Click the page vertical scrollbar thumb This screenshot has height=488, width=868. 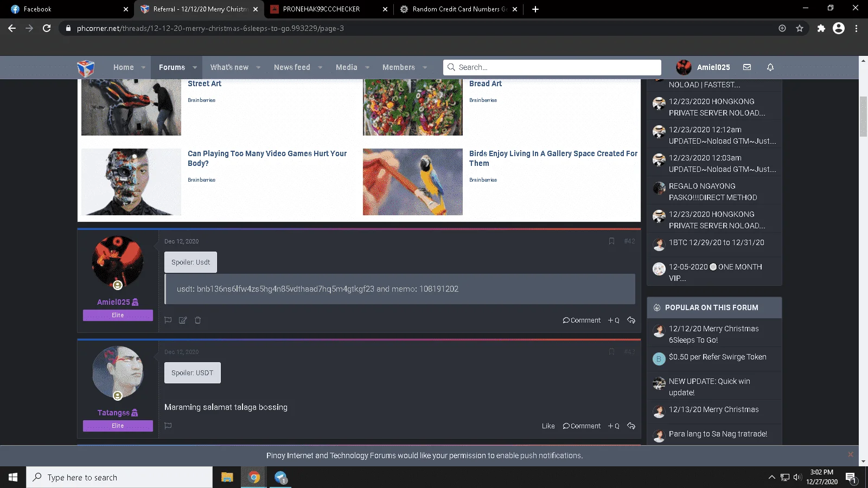click(x=863, y=117)
